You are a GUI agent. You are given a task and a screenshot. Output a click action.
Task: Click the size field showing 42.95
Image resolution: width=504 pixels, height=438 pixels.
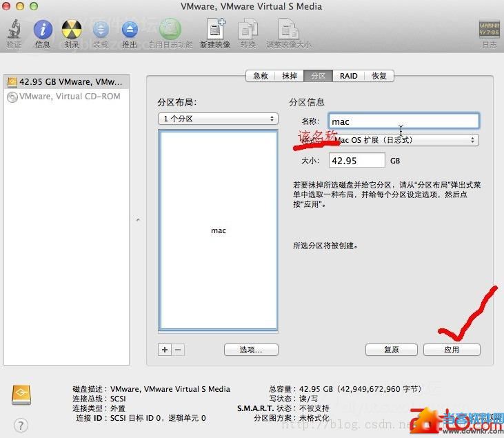356,160
